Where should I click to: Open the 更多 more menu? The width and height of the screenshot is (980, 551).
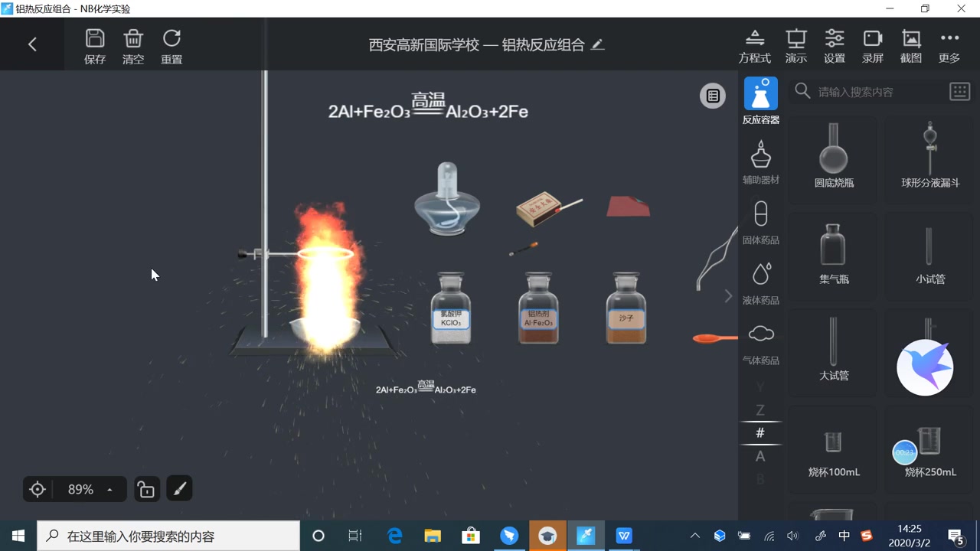tap(949, 47)
